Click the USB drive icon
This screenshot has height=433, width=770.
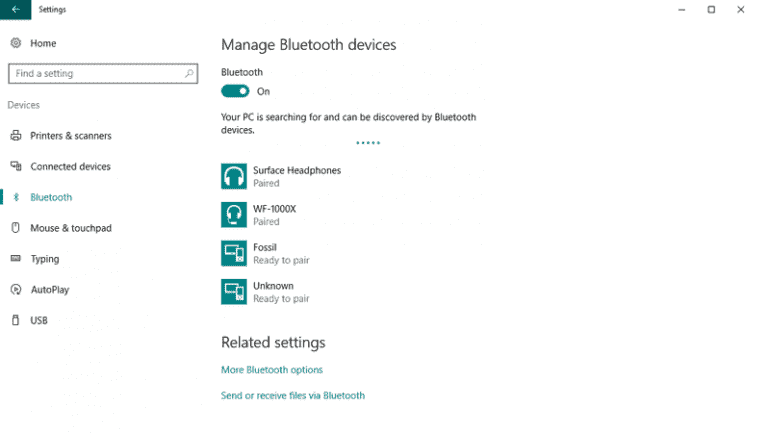pyautogui.click(x=16, y=320)
